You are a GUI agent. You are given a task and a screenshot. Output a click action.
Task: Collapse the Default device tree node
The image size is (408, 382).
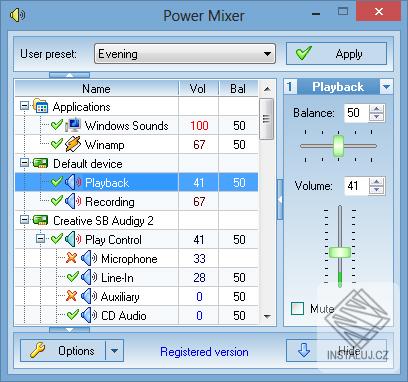click(x=24, y=163)
